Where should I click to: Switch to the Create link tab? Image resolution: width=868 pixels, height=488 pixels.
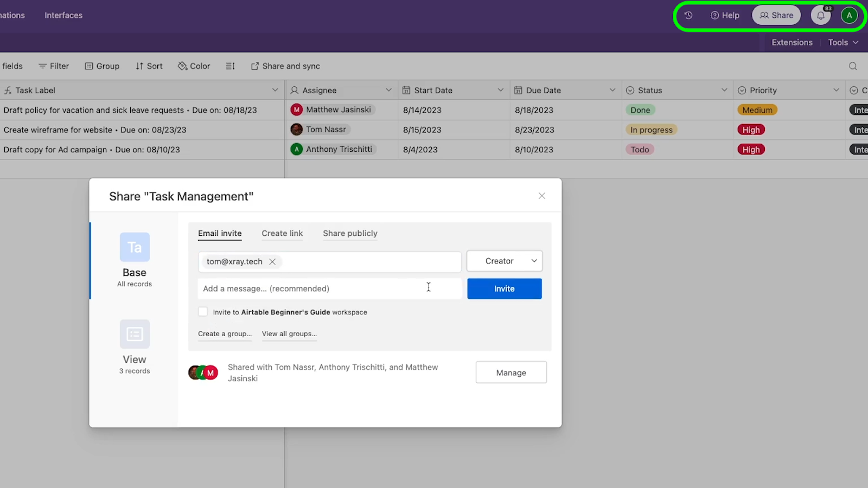[282, 234]
